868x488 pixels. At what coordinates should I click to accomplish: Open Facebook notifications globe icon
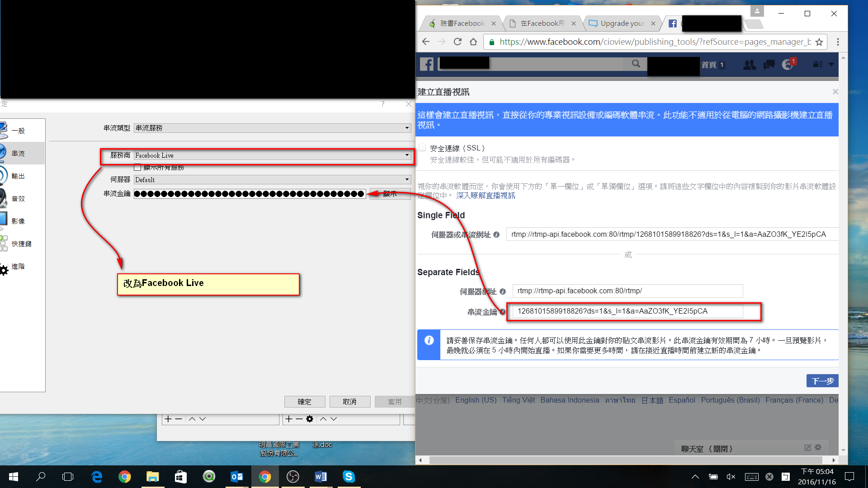(788, 65)
